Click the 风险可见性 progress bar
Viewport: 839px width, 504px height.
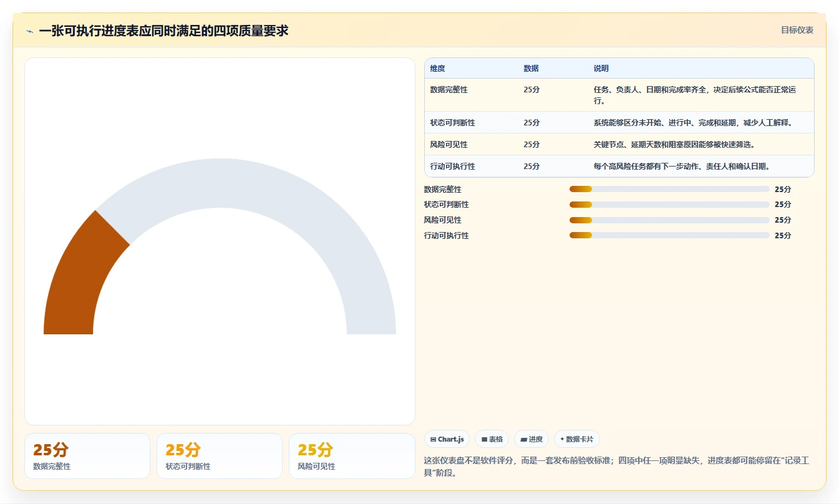coord(669,220)
